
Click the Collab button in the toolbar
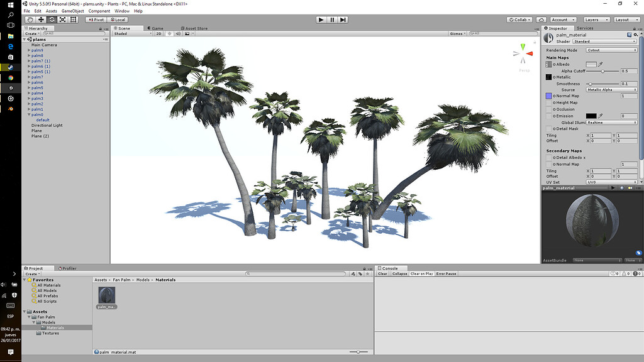pyautogui.click(x=519, y=19)
